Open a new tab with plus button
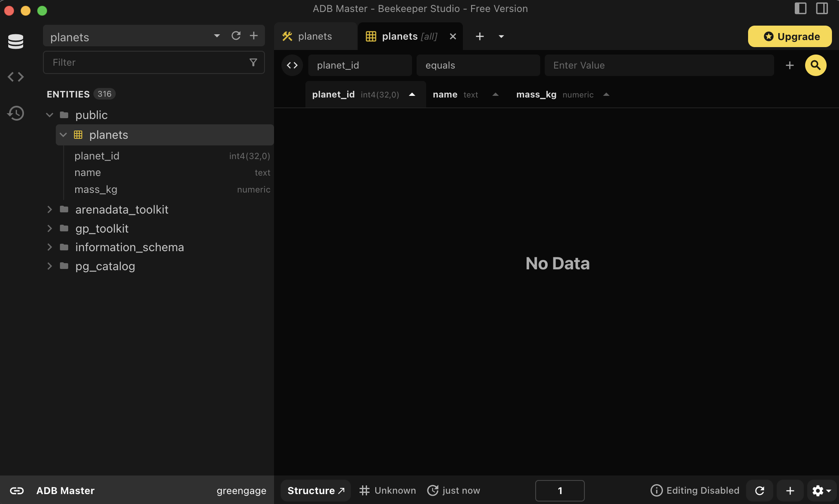The image size is (839, 504). [x=480, y=36]
